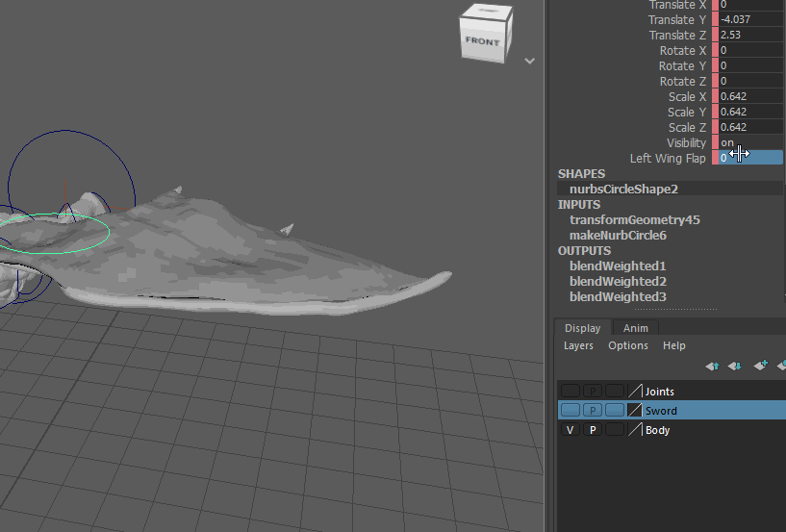Click the Body layer color swatch

pyautogui.click(x=635, y=430)
